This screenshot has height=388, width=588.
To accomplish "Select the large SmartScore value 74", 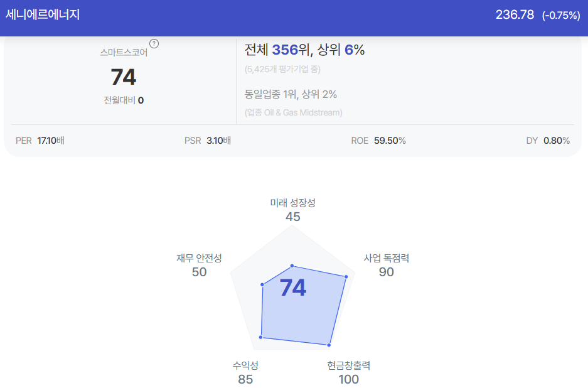I will [x=124, y=77].
